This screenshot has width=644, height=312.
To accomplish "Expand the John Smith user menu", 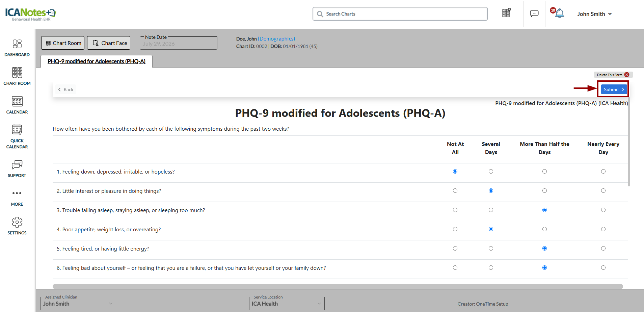I will click(x=594, y=14).
